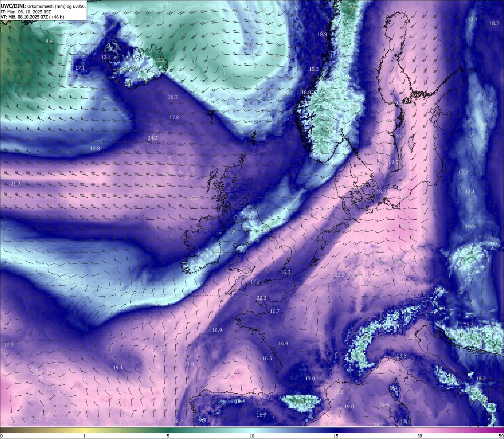
Task: Click the color scale tick labeled 15
Action: coord(336,436)
